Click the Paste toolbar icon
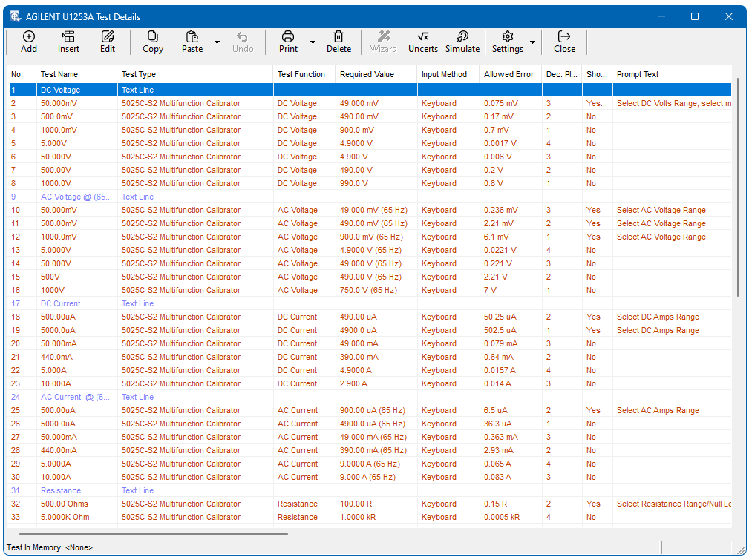 [192, 42]
